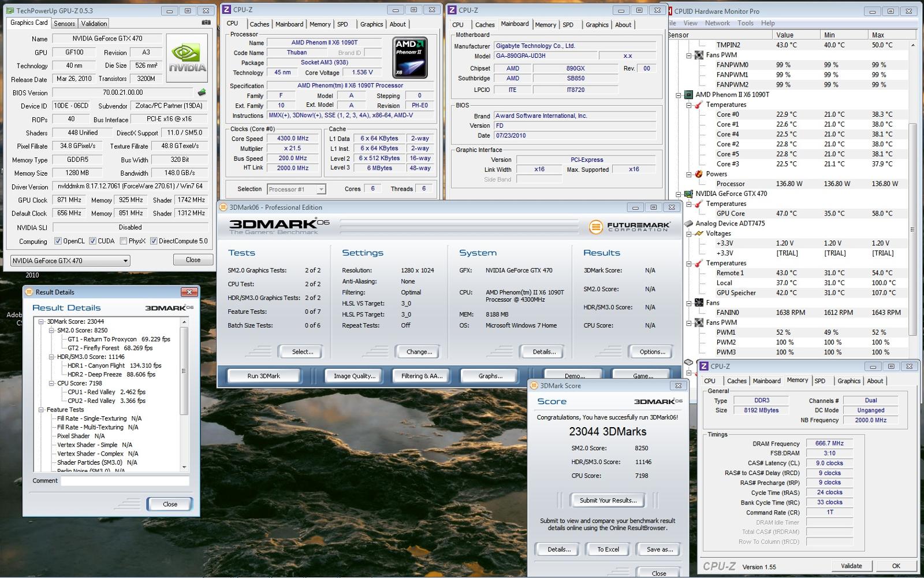Select the GT1 - Return To Proxycon result row

tap(119, 339)
